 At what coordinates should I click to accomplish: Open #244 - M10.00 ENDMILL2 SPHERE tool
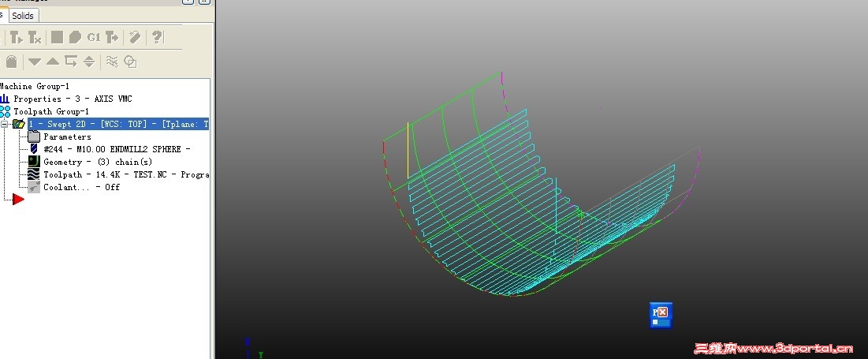click(x=117, y=149)
